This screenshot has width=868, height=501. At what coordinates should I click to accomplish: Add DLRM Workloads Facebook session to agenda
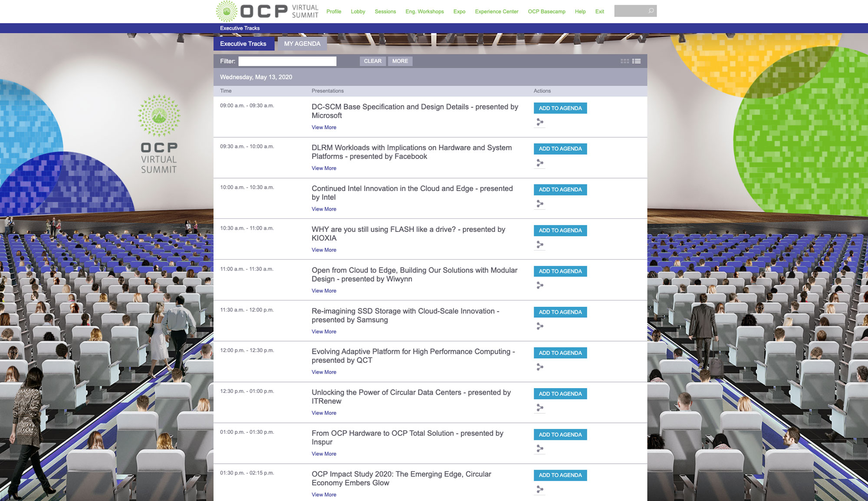(x=560, y=149)
